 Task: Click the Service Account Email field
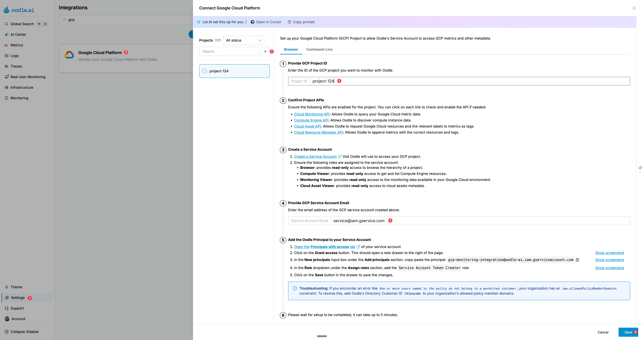(459, 221)
